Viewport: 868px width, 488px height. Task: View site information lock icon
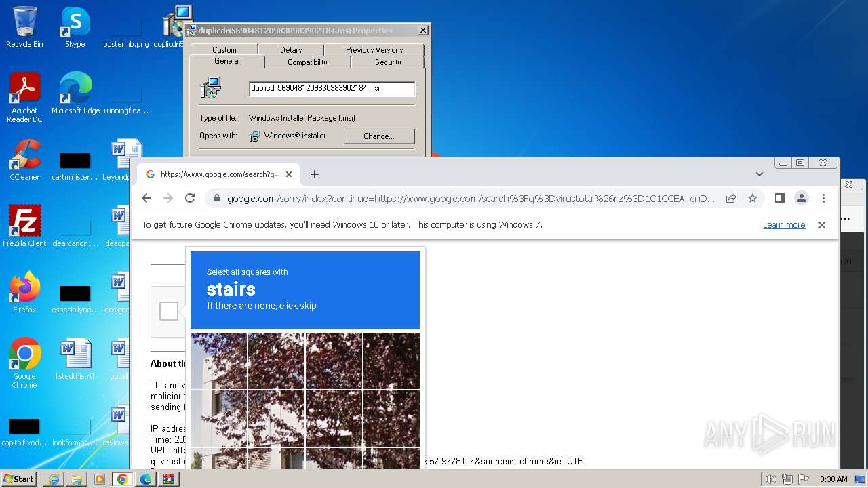217,199
